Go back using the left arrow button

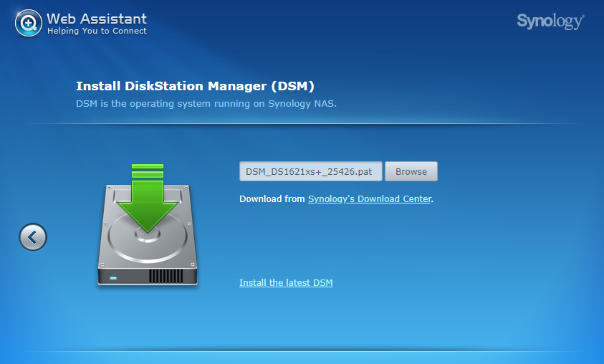33,236
